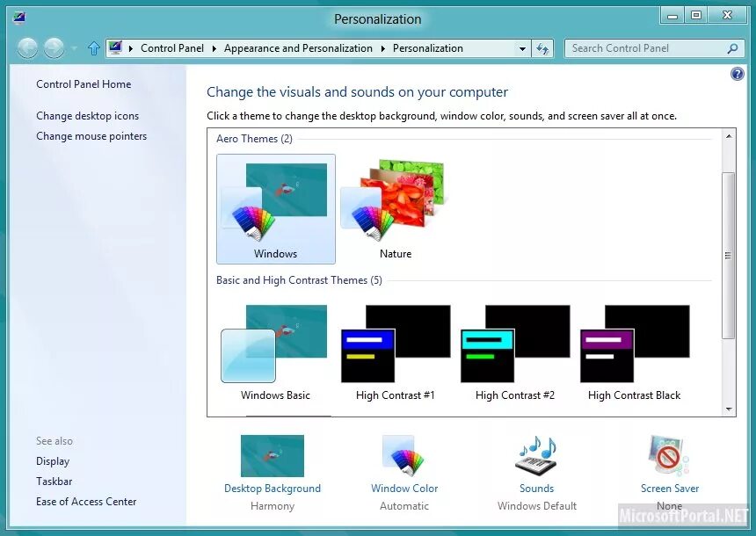Click the refresh icon beside the address bar

[543, 48]
